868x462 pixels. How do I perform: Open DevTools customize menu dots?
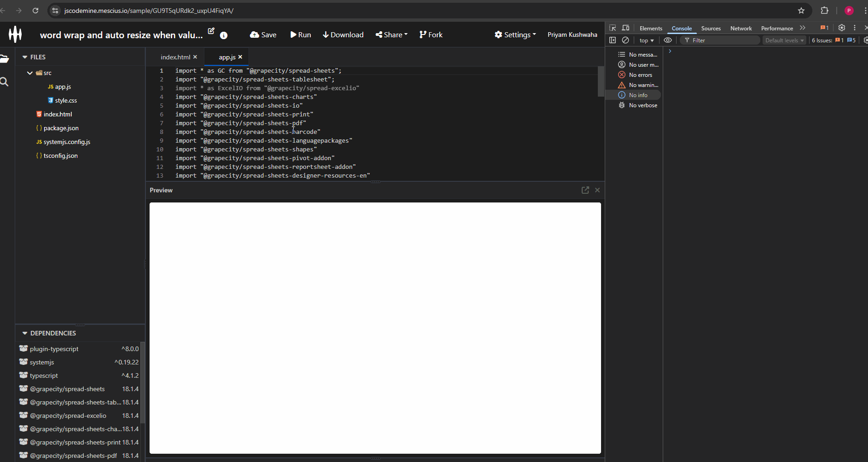(x=855, y=28)
